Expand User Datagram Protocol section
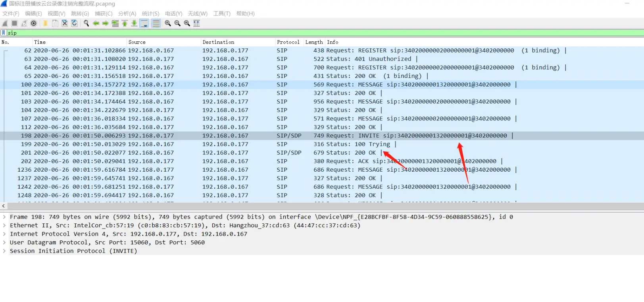 coord(4,242)
